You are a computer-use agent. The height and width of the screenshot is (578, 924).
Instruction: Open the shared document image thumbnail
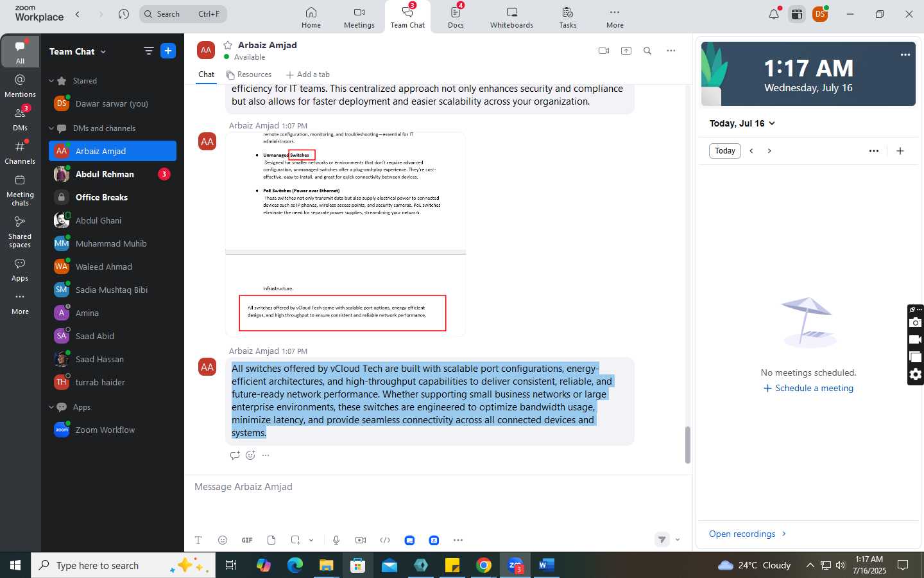(x=345, y=234)
